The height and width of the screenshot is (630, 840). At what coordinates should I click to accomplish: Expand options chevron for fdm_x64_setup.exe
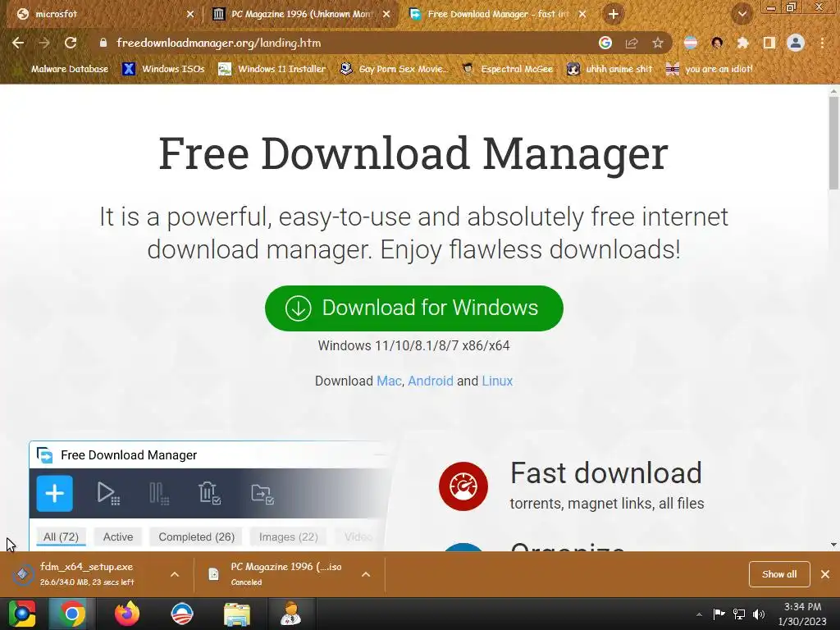pos(175,574)
